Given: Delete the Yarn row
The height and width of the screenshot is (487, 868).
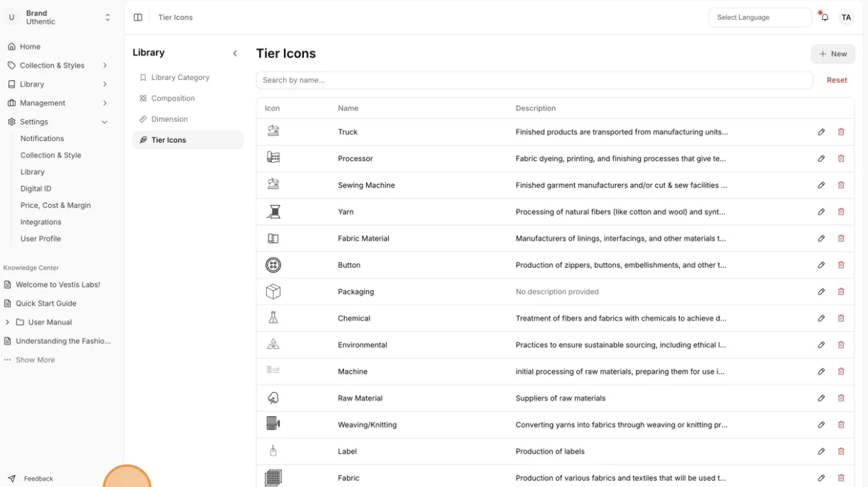Looking at the screenshot, I should tap(841, 212).
